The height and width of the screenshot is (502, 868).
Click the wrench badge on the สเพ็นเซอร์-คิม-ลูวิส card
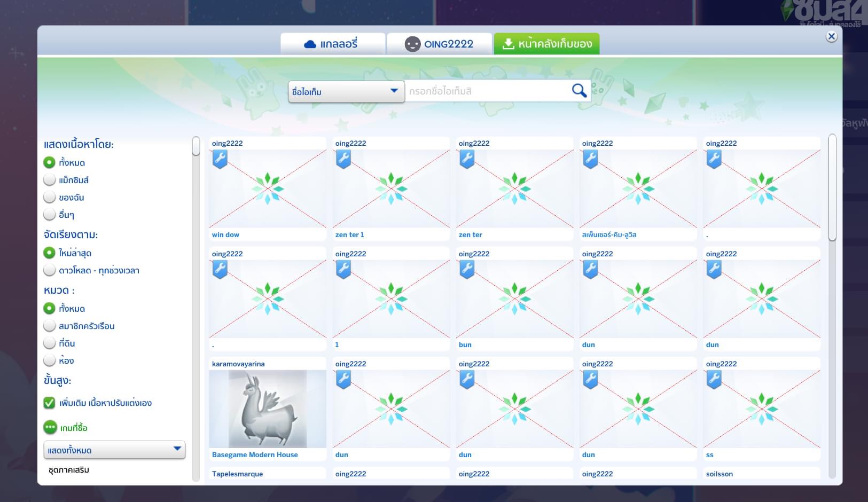coord(590,159)
